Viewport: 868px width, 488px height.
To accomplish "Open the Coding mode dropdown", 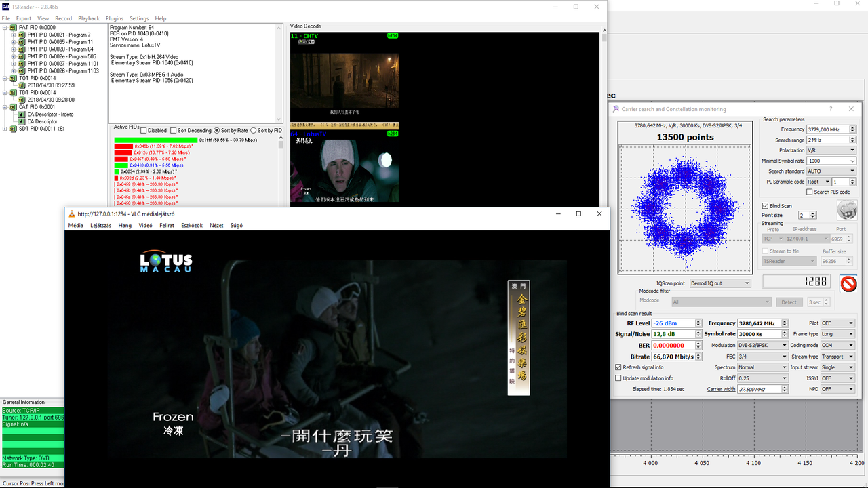I will 837,345.
